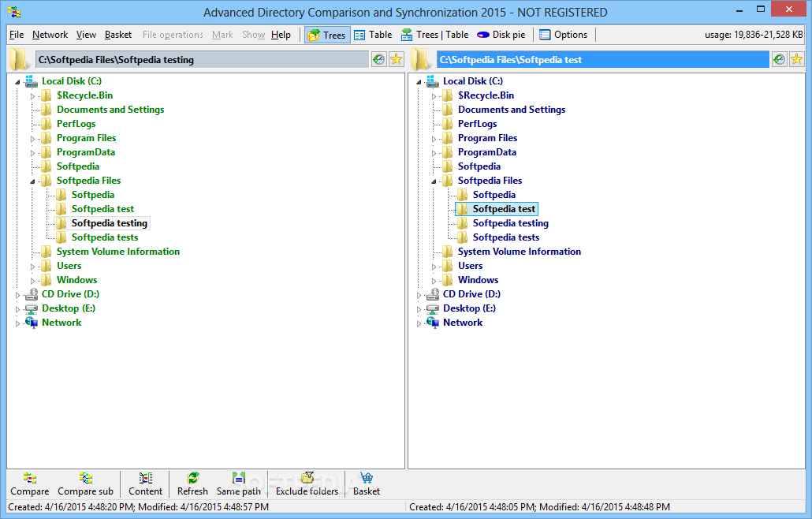The width and height of the screenshot is (812, 519).
Task: Select Softpedia test folder in left tree
Action: (102, 209)
